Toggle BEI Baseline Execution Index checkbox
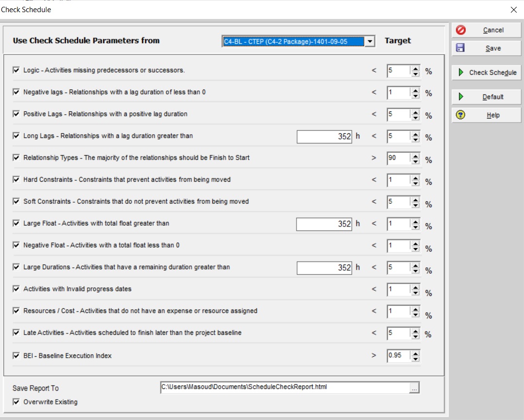This screenshot has height=420, width=524. [16, 355]
